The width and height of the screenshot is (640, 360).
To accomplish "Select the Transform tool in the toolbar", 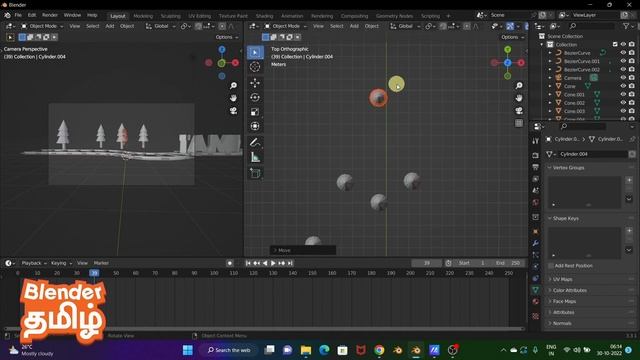I will [255, 126].
